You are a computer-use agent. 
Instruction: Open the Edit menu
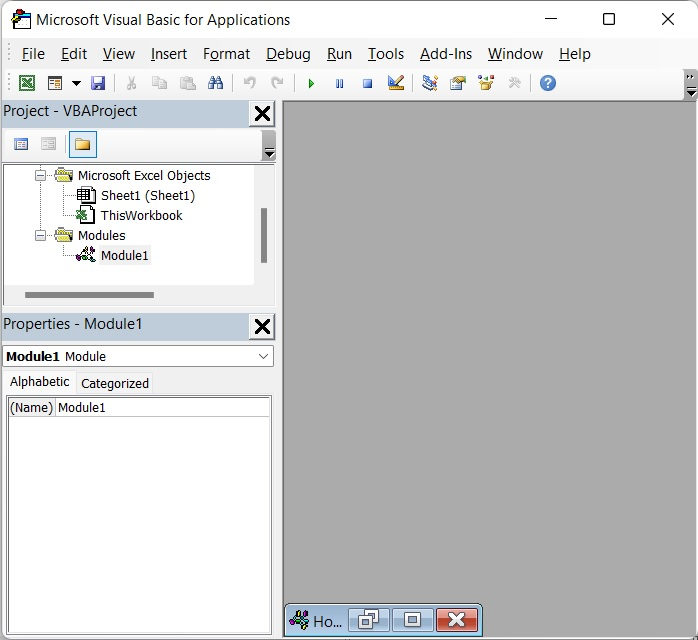click(x=74, y=54)
